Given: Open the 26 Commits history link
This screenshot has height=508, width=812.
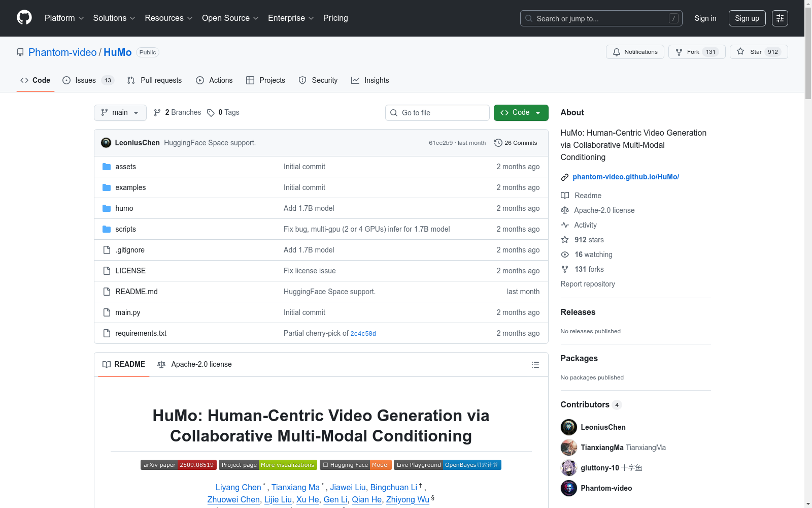Looking at the screenshot, I should point(516,143).
